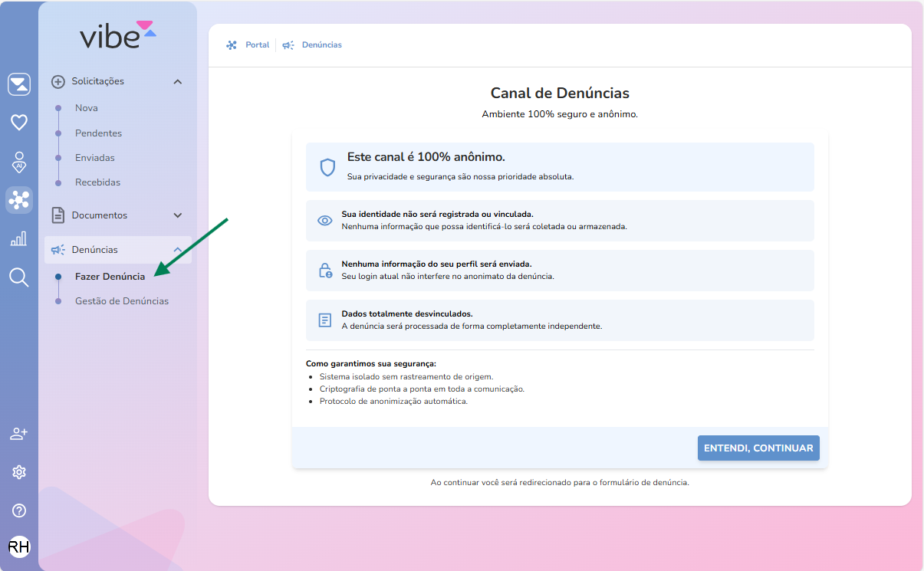Collapse the Denúncias section chevron

pyautogui.click(x=178, y=250)
